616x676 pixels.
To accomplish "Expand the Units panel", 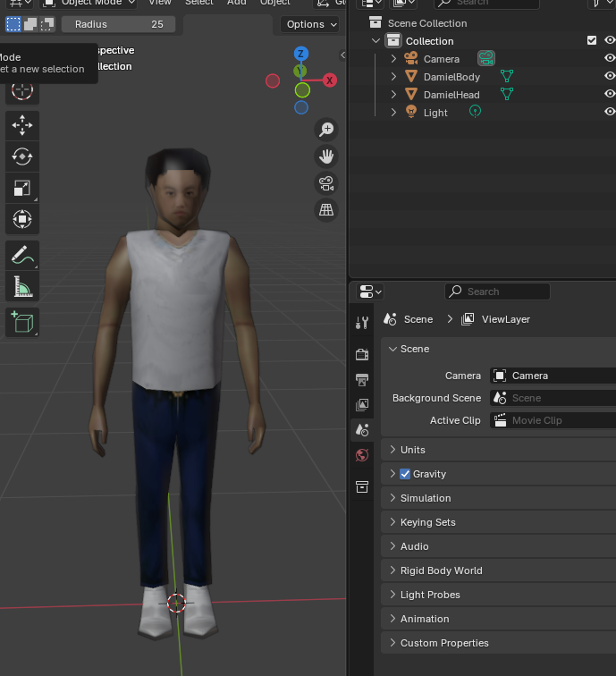I will coord(499,450).
